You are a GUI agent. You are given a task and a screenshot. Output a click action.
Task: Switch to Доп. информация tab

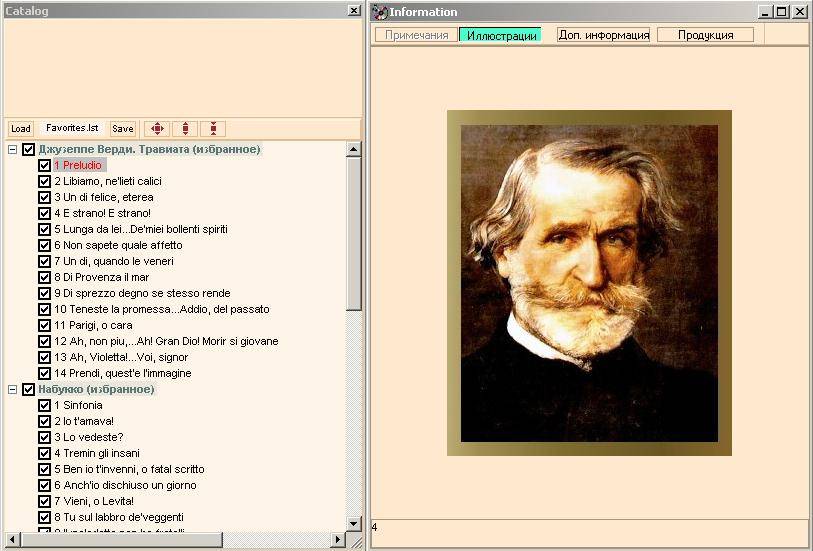point(604,35)
